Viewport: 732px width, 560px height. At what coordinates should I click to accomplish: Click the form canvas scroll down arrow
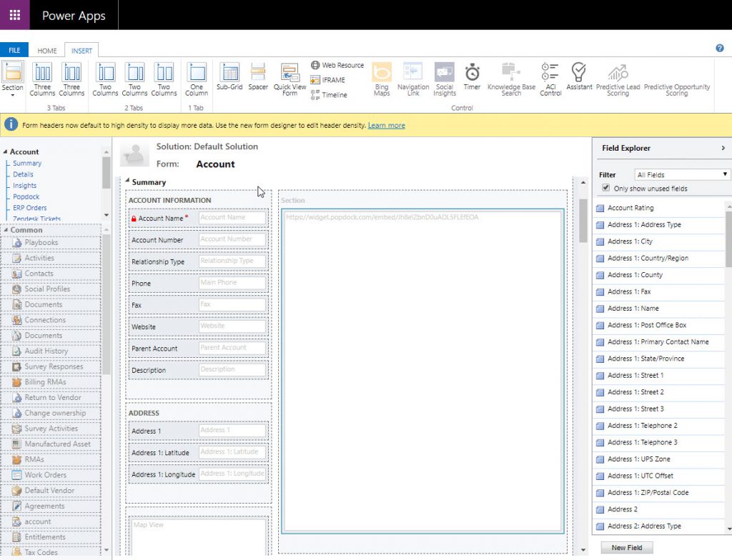[583, 550]
